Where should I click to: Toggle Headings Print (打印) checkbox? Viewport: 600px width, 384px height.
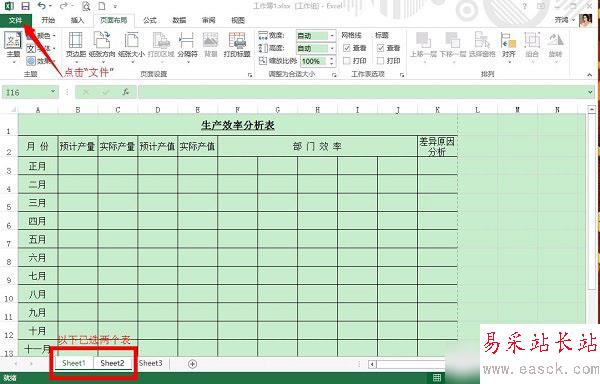(x=380, y=61)
